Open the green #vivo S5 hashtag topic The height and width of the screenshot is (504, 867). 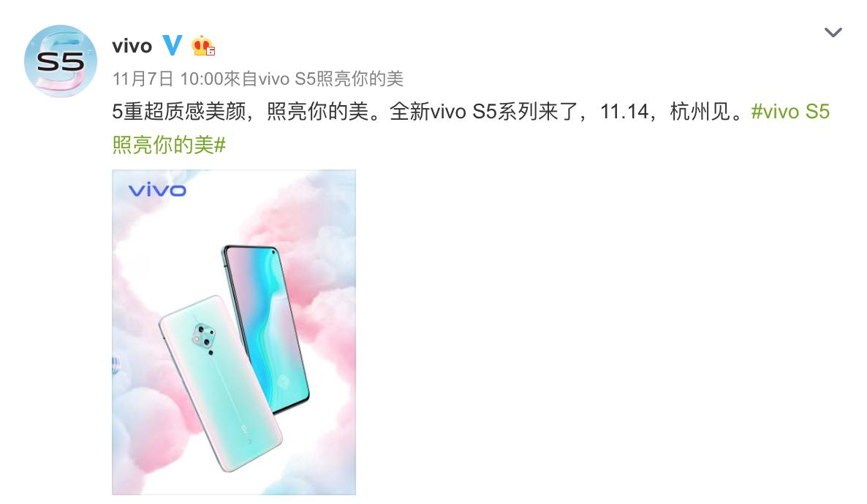(x=790, y=112)
